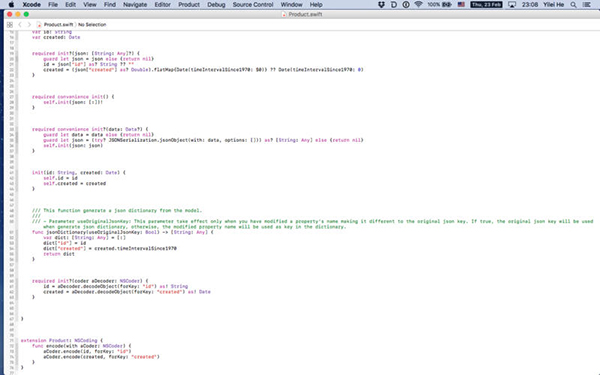The image size is (600, 375).
Task: Go forward in editor history
Action: coord(29,24)
